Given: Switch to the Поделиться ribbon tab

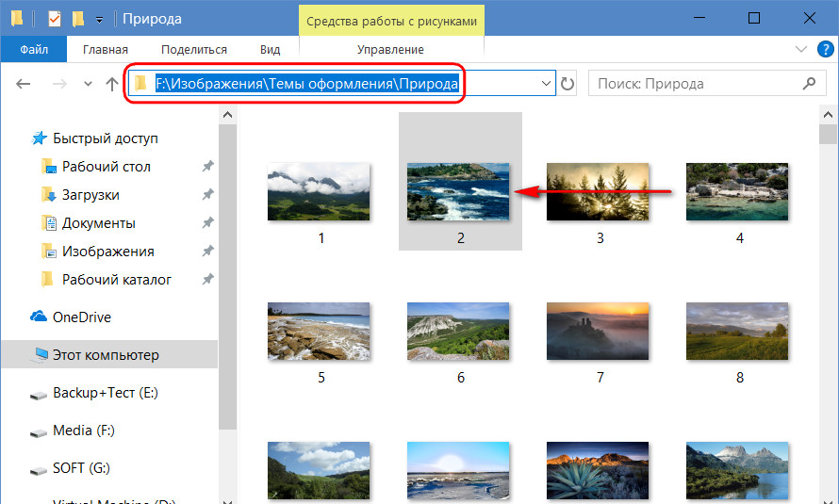Looking at the screenshot, I should click(193, 49).
